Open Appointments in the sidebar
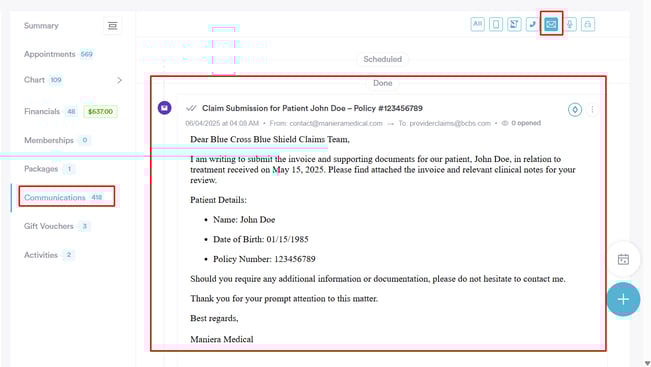This screenshot has height=367, width=651. pyautogui.click(x=49, y=54)
